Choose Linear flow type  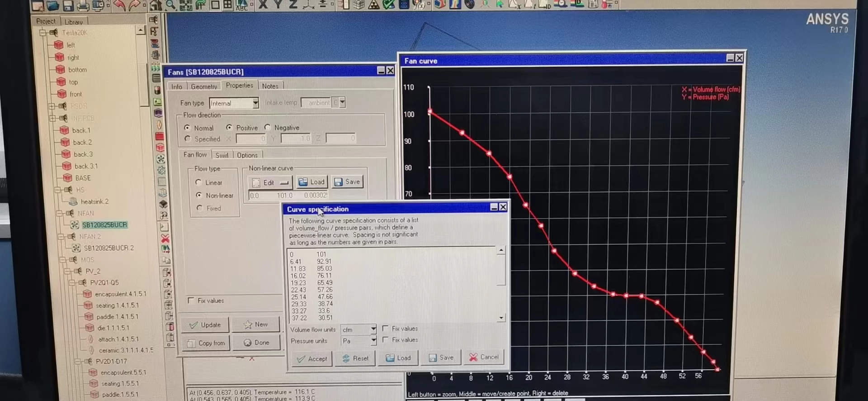198,182
